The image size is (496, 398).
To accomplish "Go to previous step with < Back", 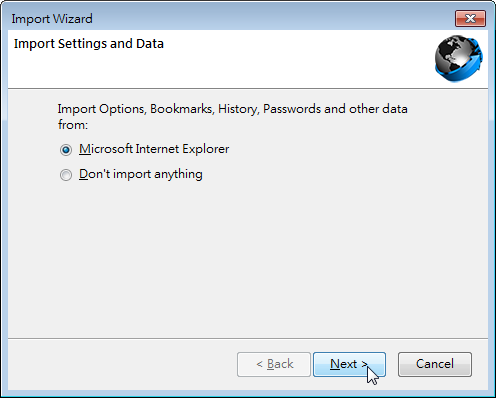I will [x=274, y=364].
